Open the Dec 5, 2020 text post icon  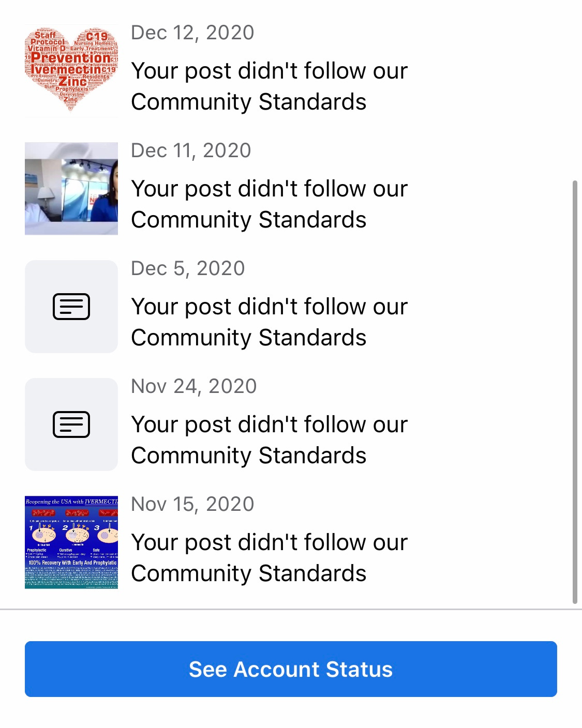pyautogui.click(x=71, y=307)
